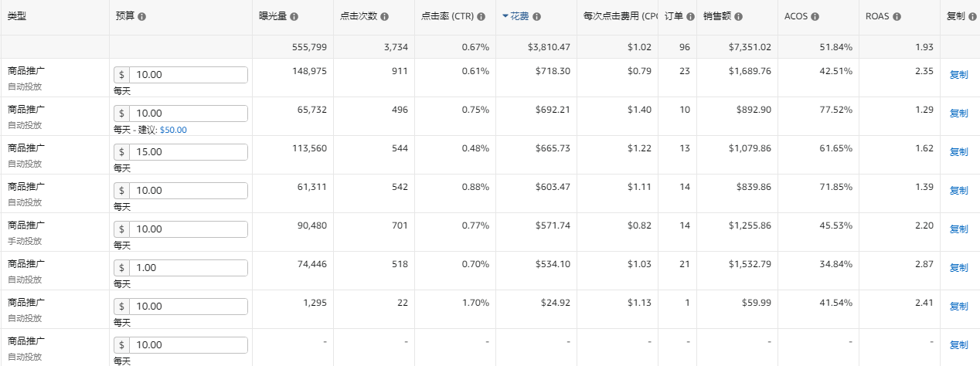
Task: Click 复制 link in row with spend $24.92
Action: 958,307
